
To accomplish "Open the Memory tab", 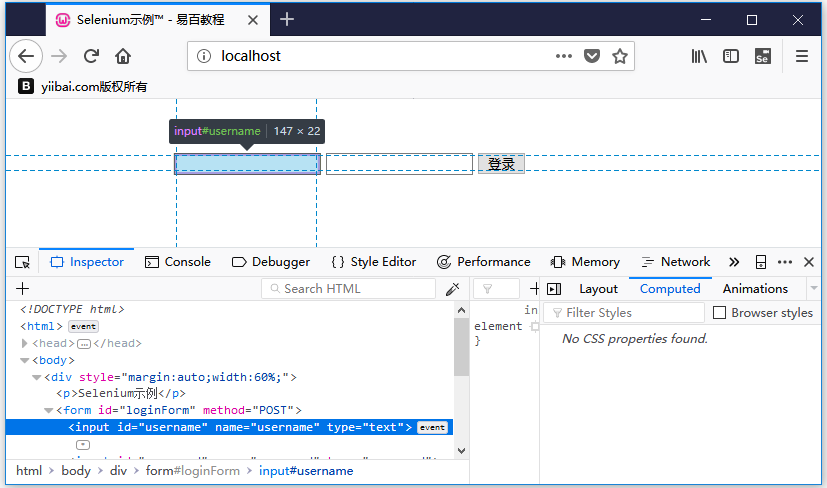I will [585, 262].
